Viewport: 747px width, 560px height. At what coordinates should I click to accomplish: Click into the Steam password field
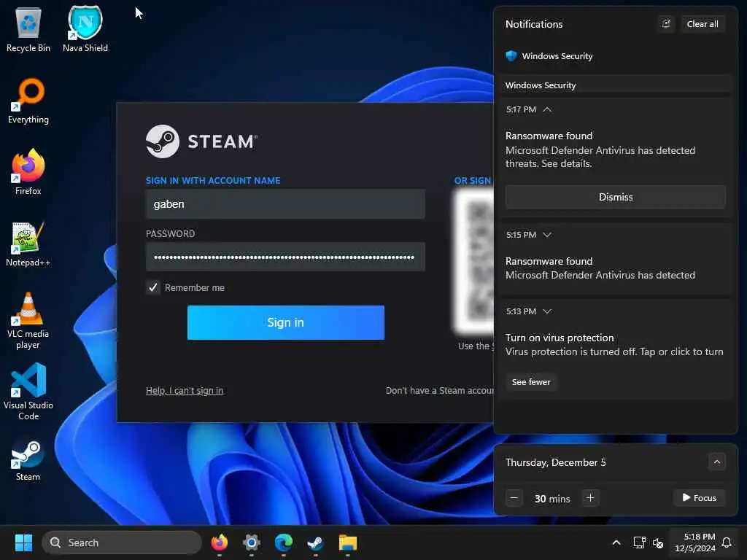[285, 257]
